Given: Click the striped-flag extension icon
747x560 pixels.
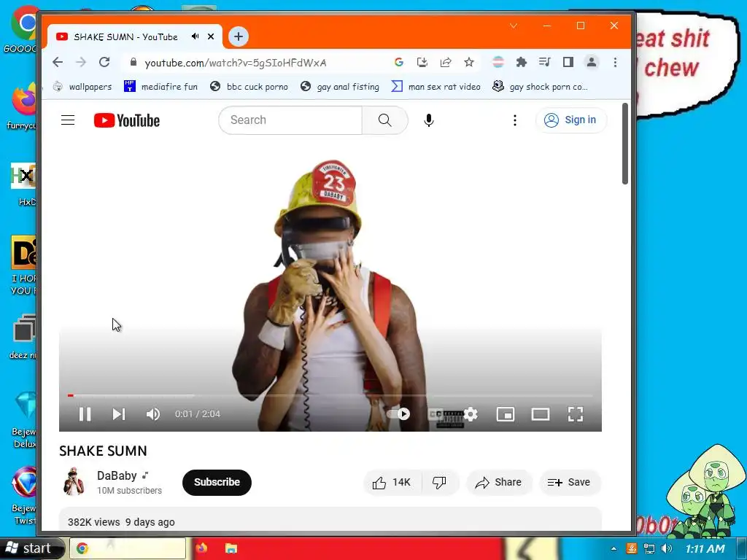Looking at the screenshot, I should pos(498,63).
